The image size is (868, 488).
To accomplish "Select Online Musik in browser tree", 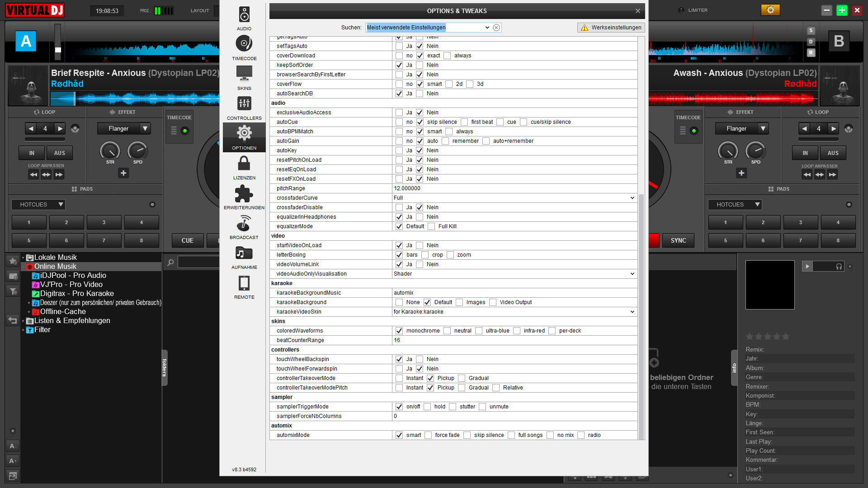I will [55, 267].
